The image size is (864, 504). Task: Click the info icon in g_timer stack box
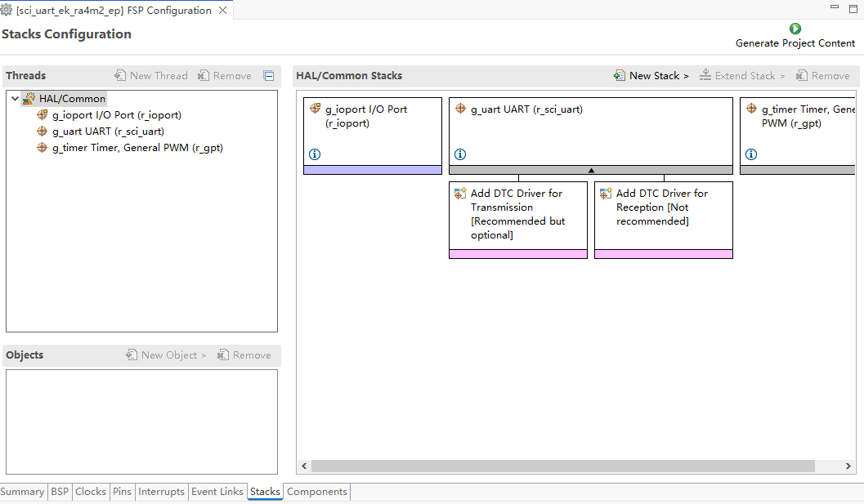pyautogui.click(x=751, y=154)
